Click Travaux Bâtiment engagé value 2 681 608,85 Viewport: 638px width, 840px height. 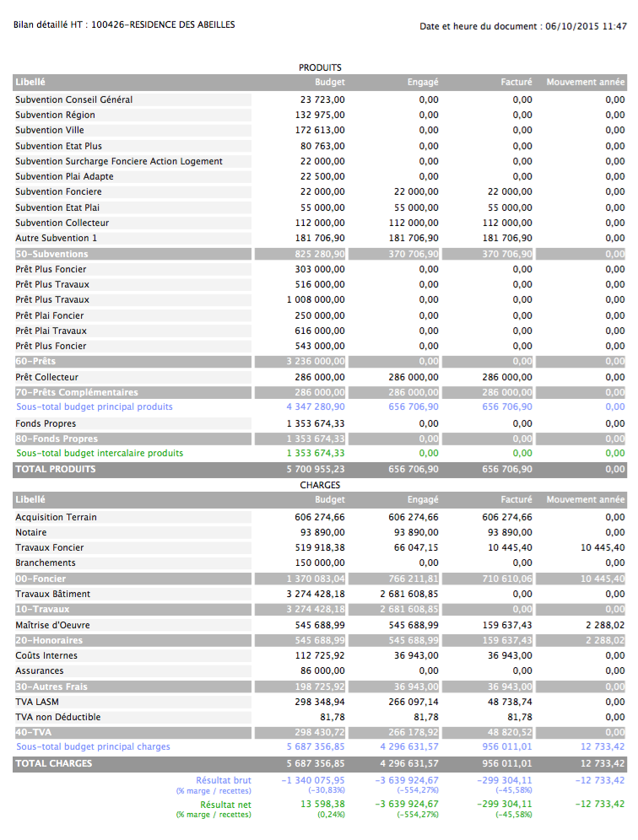point(409,594)
